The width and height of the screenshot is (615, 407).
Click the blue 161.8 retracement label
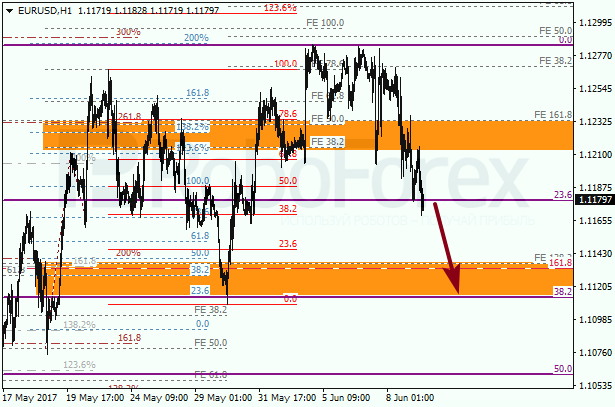[197, 93]
